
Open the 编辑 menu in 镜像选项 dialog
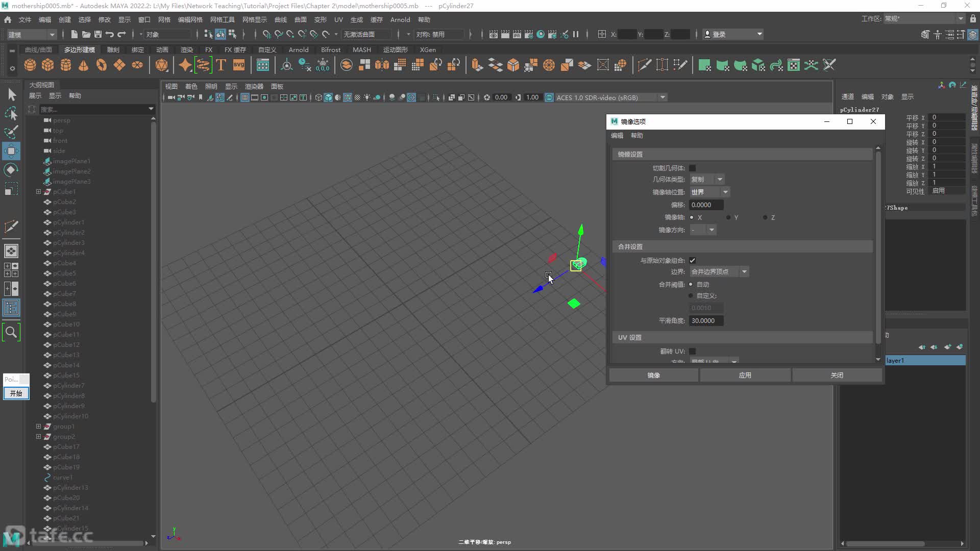click(x=617, y=135)
